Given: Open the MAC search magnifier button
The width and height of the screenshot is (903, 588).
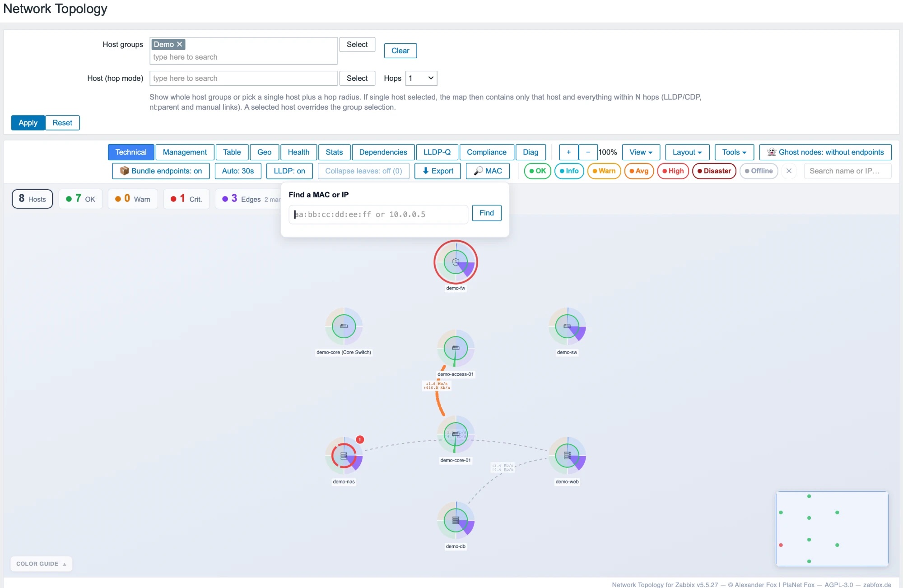Looking at the screenshot, I should point(488,171).
